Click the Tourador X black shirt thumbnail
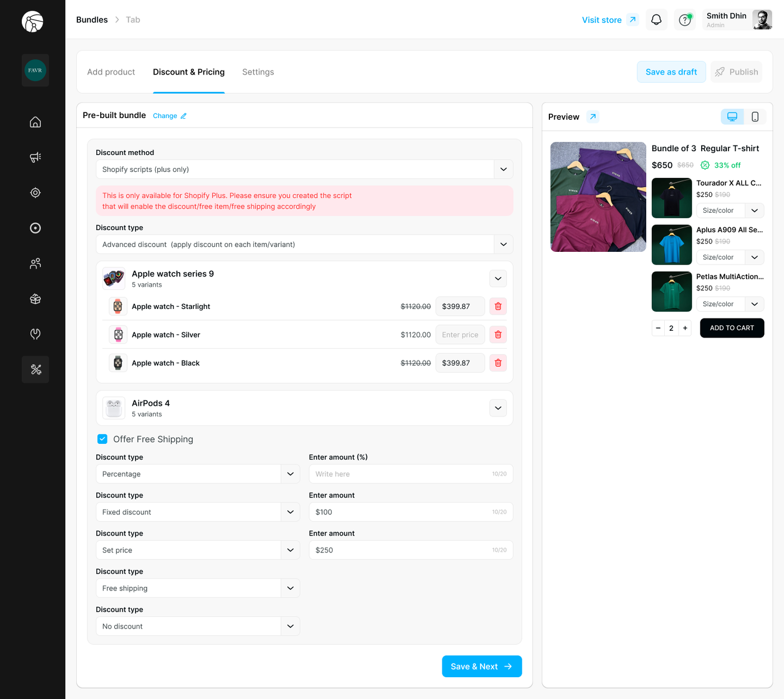Viewport: 784px width, 699px height. [x=672, y=198]
